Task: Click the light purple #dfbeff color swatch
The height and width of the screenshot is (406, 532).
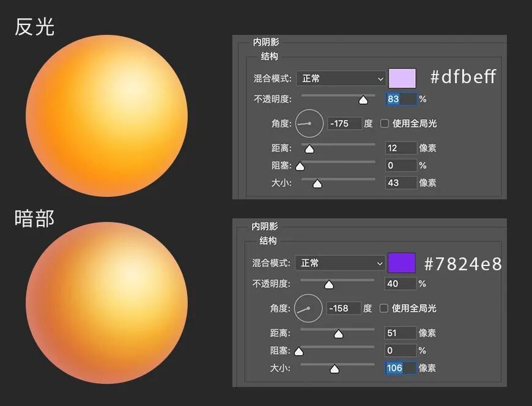Action: 402,78
